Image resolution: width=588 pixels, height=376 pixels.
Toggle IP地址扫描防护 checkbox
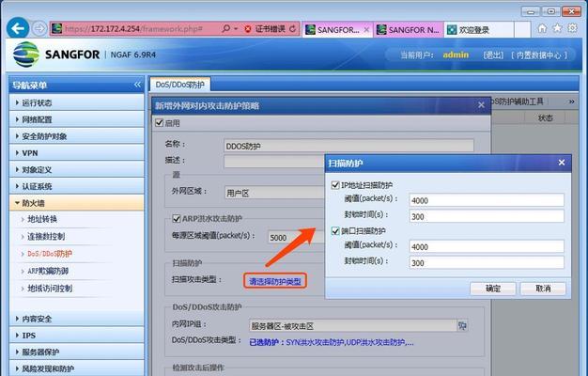point(335,185)
